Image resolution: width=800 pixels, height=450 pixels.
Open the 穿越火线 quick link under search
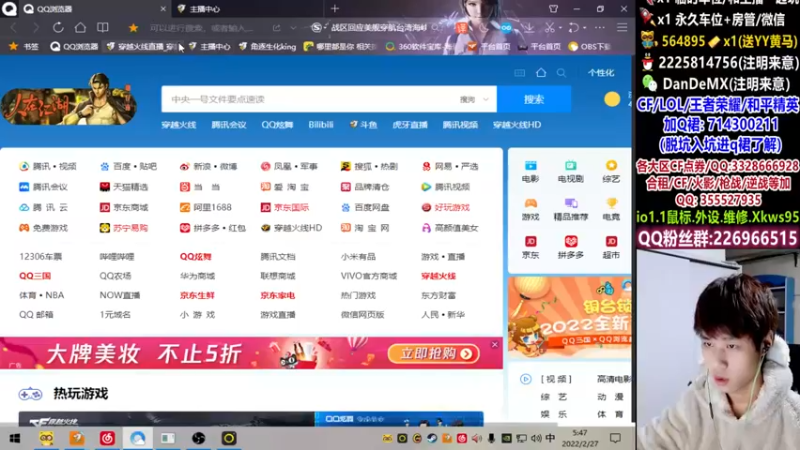179,124
